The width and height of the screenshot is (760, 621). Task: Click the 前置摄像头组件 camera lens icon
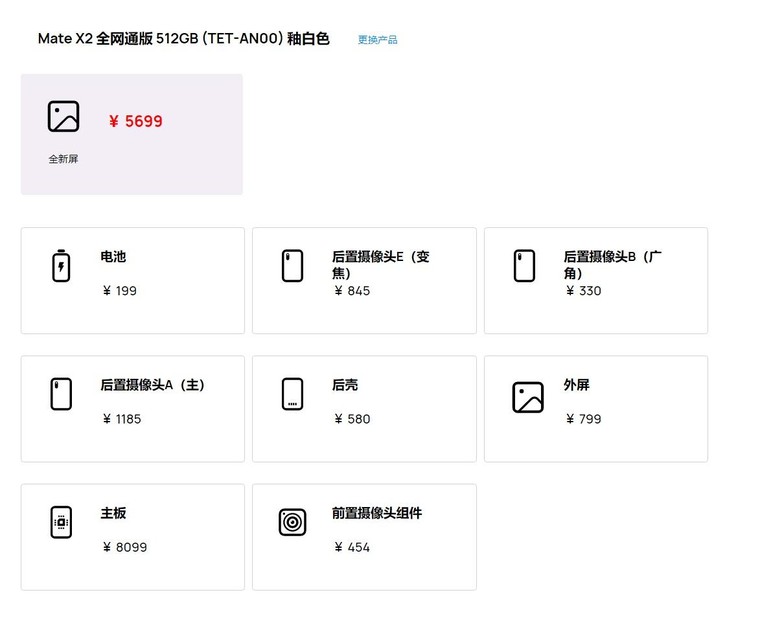tap(292, 522)
